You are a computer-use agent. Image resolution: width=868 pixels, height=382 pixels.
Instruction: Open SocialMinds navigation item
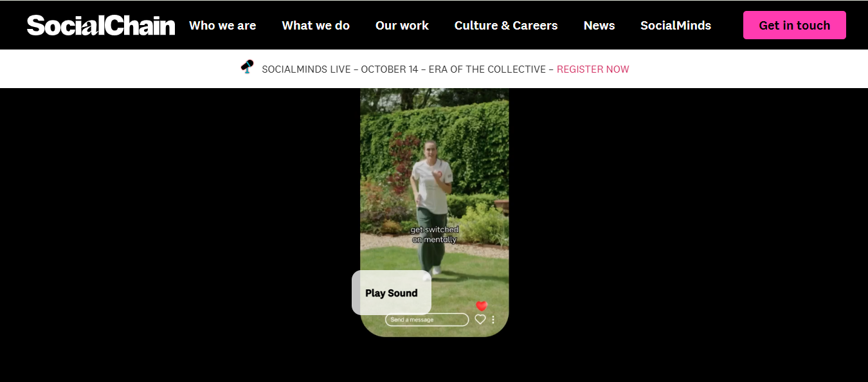coord(676,26)
